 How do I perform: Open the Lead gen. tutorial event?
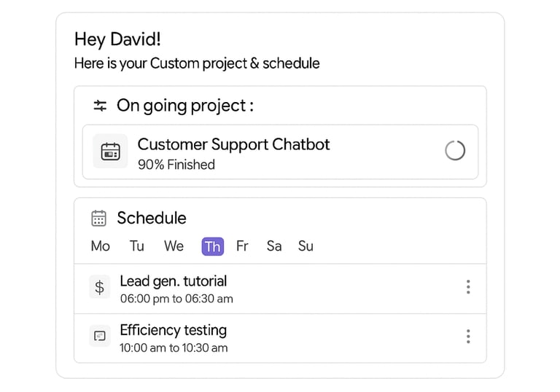(174, 281)
